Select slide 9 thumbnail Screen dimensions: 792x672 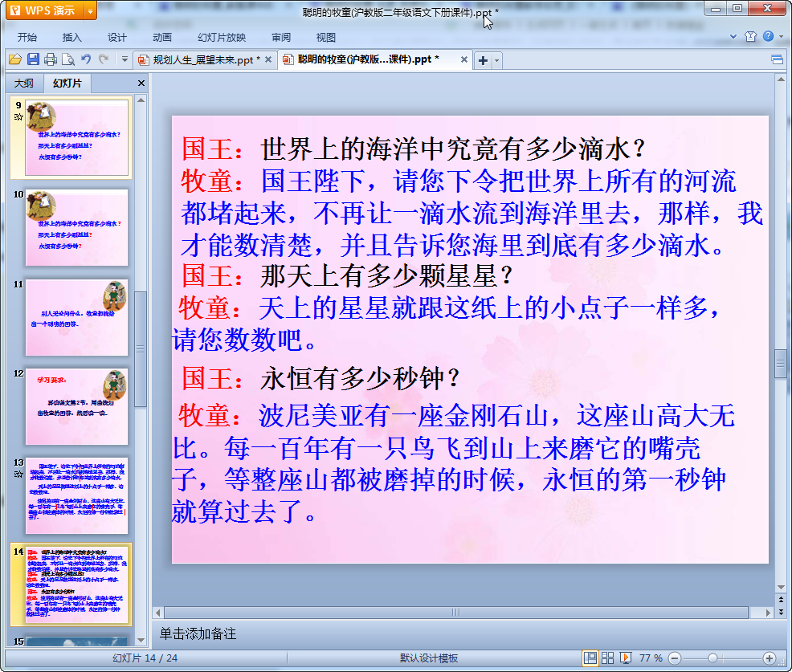tap(77, 137)
